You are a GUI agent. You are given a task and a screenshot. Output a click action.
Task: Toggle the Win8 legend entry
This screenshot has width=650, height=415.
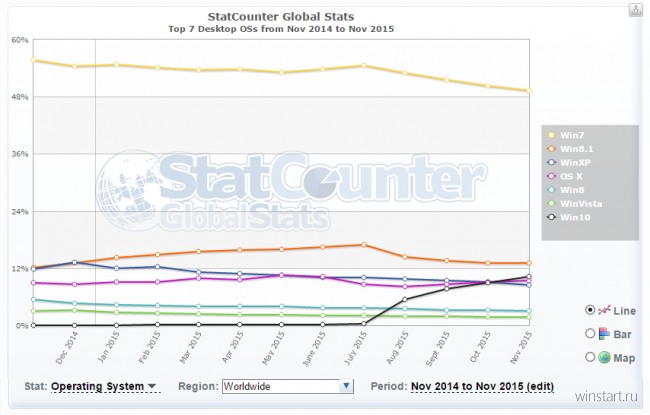coord(566,190)
